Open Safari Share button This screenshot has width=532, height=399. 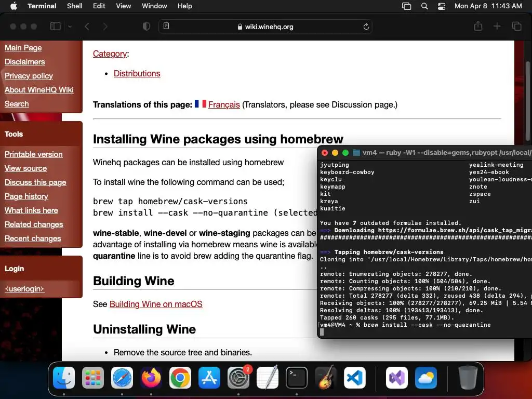click(x=478, y=26)
